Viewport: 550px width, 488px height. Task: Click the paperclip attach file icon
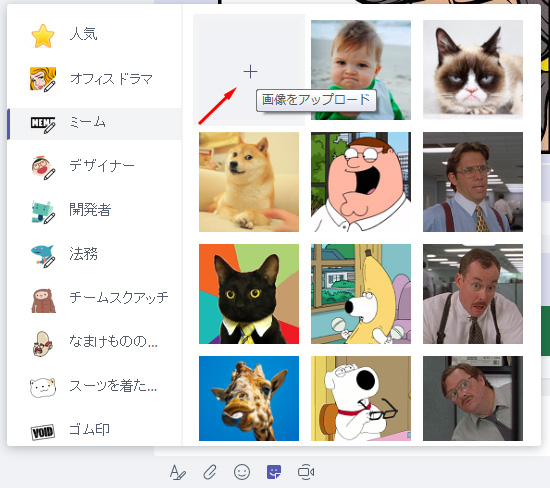[x=210, y=472]
